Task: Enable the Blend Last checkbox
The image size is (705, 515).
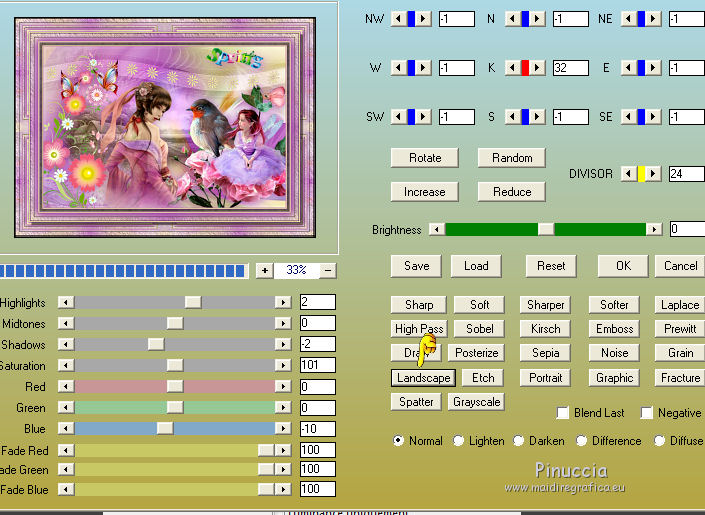Action: click(x=562, y=413)
